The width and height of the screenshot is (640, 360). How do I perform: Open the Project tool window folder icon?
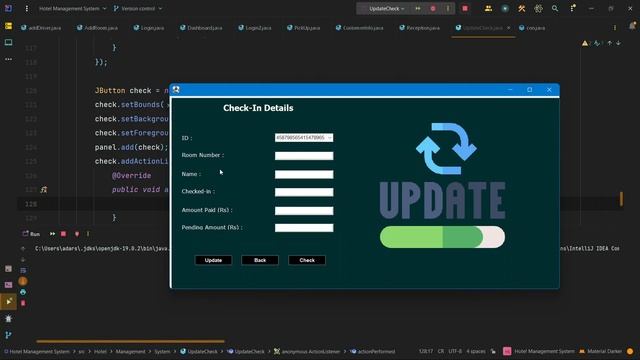pyautogui.click(x=8, y=26)
